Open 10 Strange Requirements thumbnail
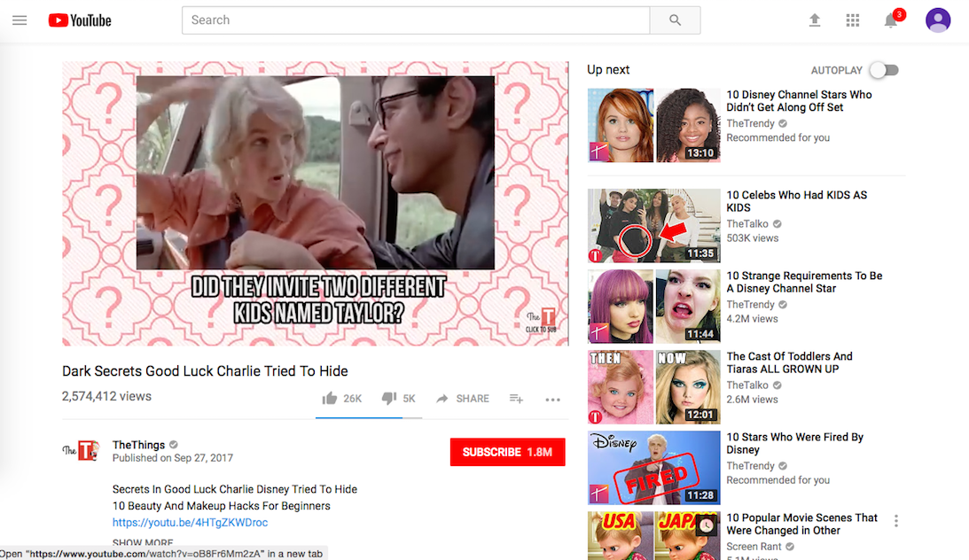 653,307
